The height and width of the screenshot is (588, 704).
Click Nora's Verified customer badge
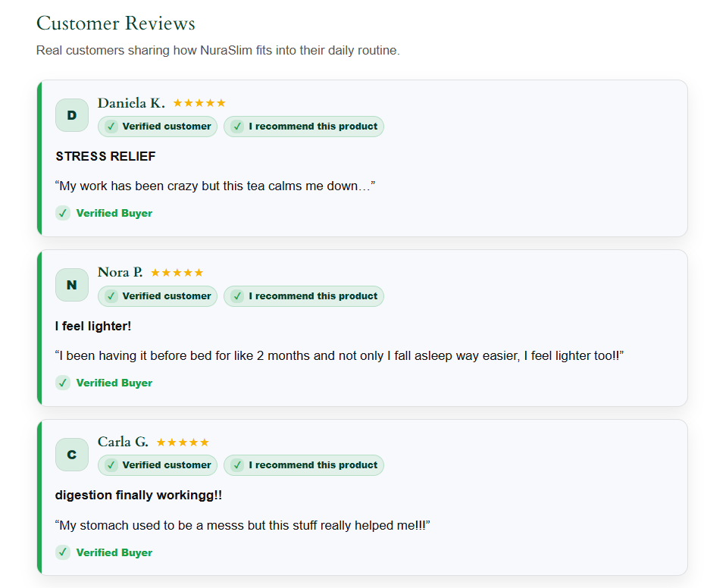(158, 296)
